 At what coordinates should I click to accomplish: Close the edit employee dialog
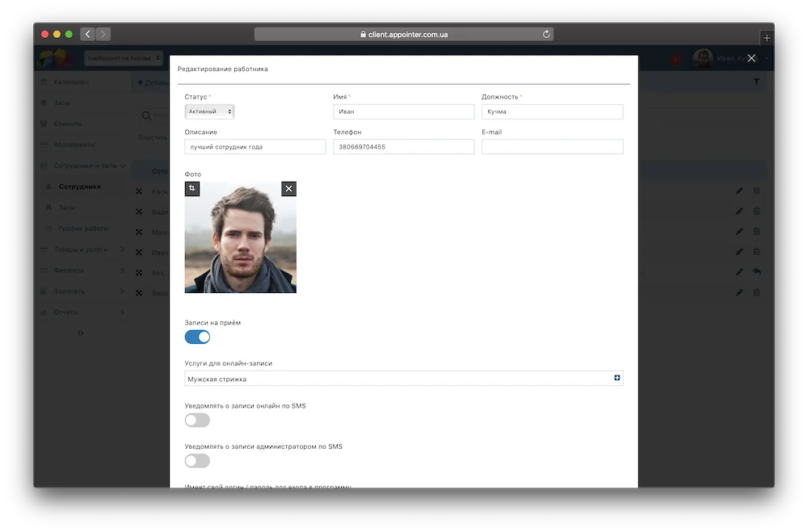point(751,58)
